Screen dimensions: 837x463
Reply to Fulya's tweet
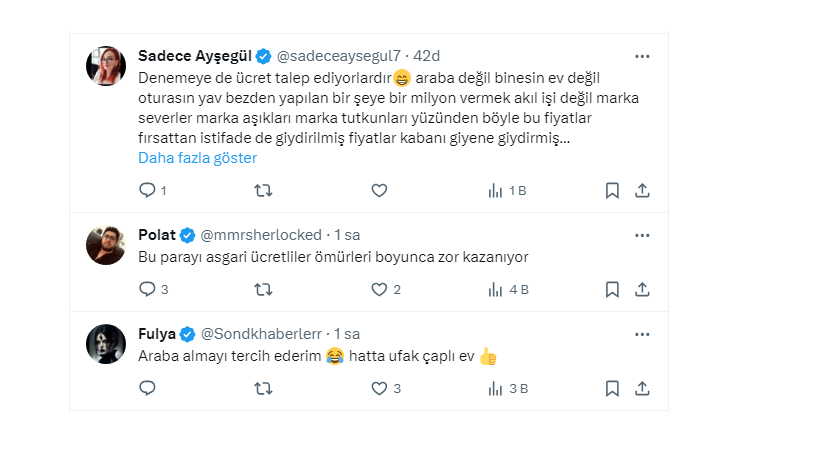click(147, 388)
